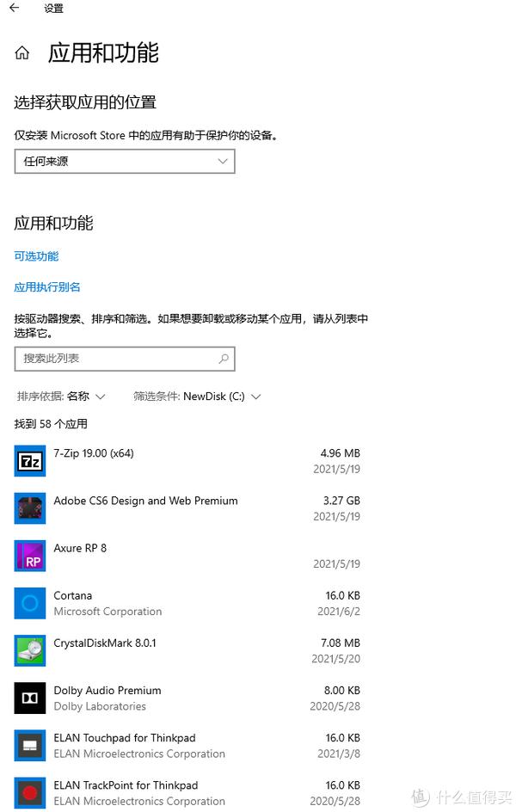Screen dimensions: 516x812
Task: Go back with the top-left arrow
Action: pyautogui.click(x=14, y=8)
